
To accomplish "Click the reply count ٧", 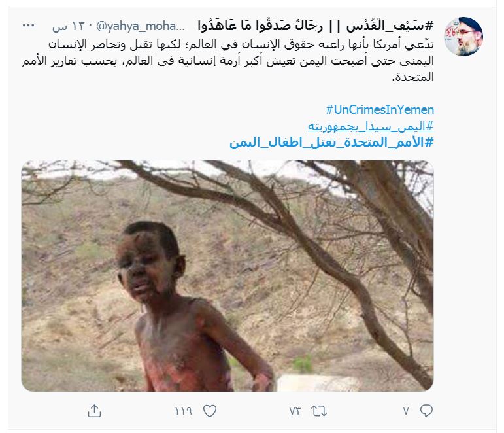I will (407, 411).
